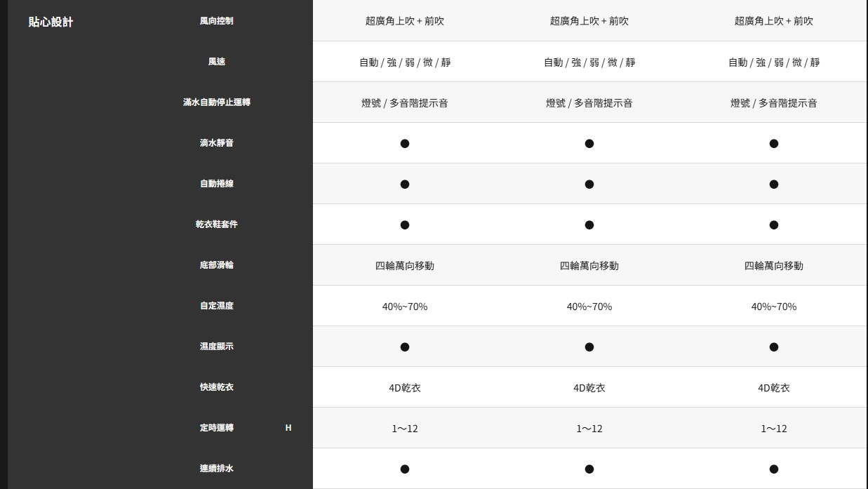Click the H unit label for 定時運轉
The height and width of the screenshot is (489, 868).
pos(288,428)
